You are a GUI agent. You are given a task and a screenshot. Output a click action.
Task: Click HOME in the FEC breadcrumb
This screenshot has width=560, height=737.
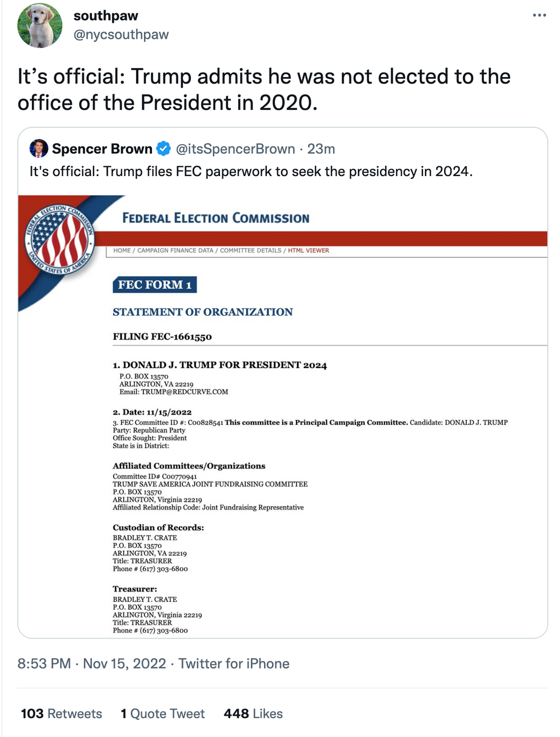point(122,250)
